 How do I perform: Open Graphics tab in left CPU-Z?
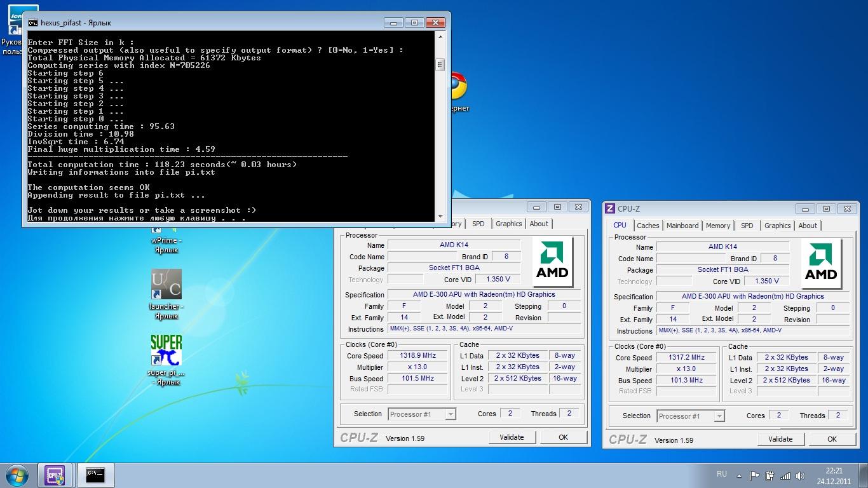click(x=509, y=224)
